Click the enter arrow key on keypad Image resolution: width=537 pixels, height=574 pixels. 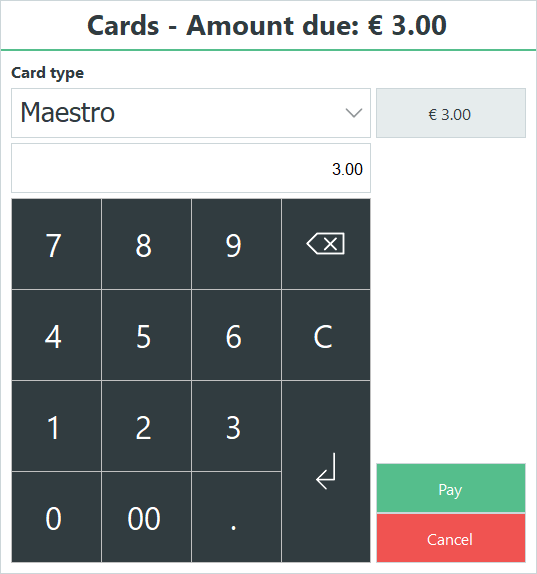pyautogui.click(x=326, y=471)
